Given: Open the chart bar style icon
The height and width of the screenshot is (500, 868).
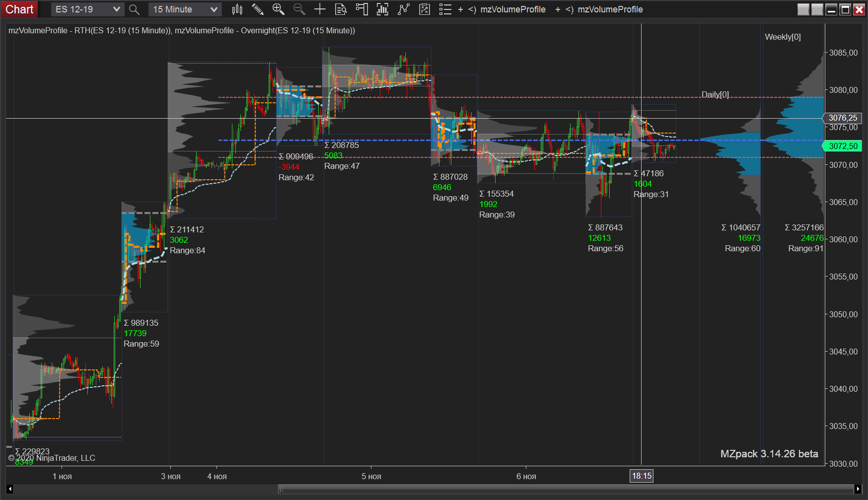Looking at the screenshot, I should 237,9.
